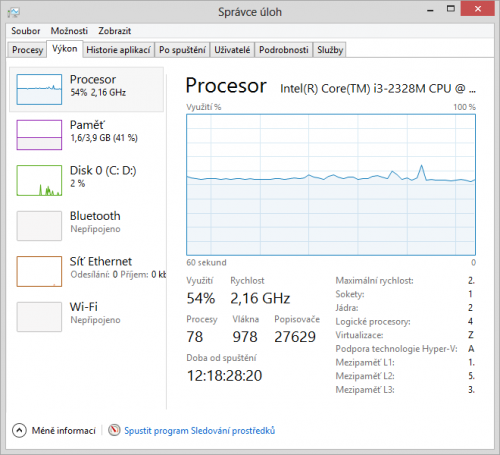Image resolution: width=500 pixels, height=455 pixels.
Task: Open the Paměť memory graph thumbnail
Action: click(x=39, y=135)
